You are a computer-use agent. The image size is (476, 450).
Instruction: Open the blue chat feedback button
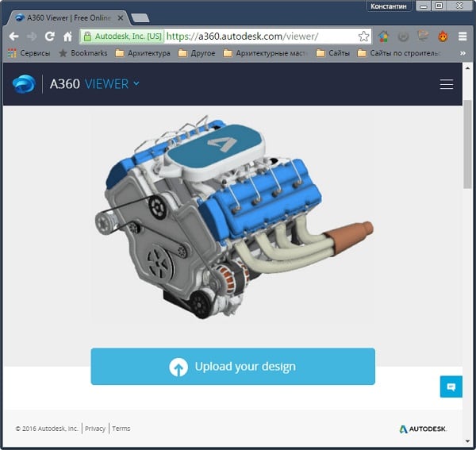(451, 387)
